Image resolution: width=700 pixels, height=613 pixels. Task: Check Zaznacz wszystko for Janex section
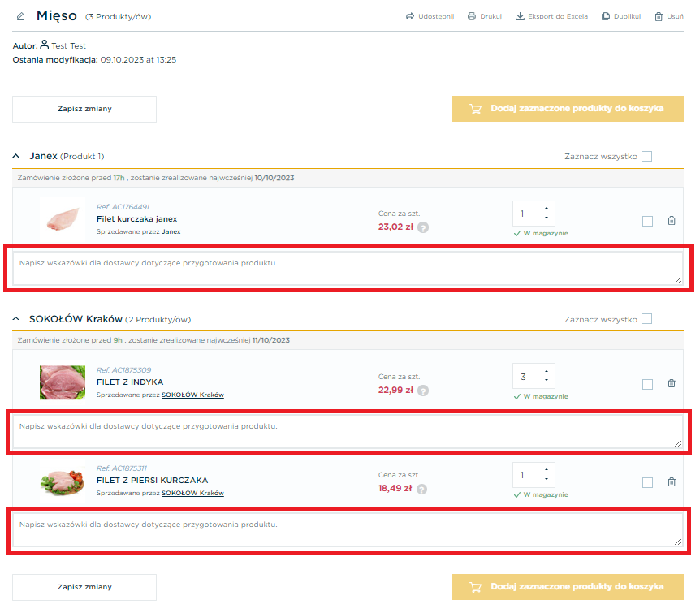646,156
